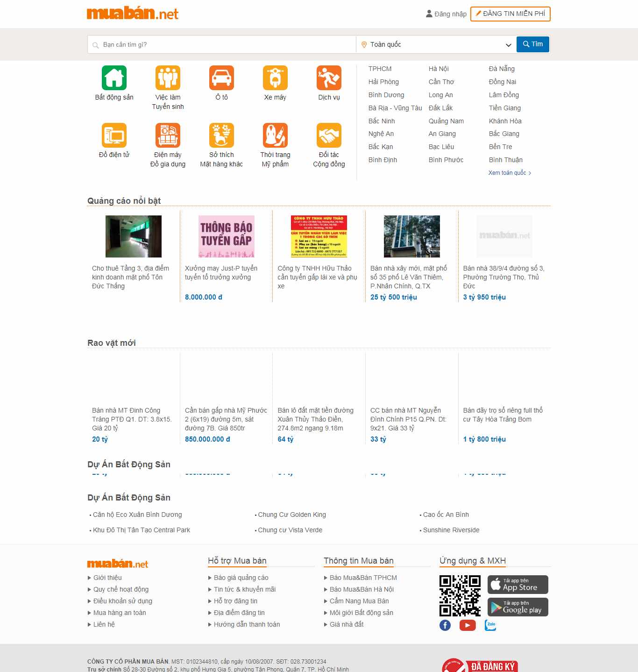Select the Bất động sản category icon
The width and height of the screenshot is (638, 672).
point(114,79)
